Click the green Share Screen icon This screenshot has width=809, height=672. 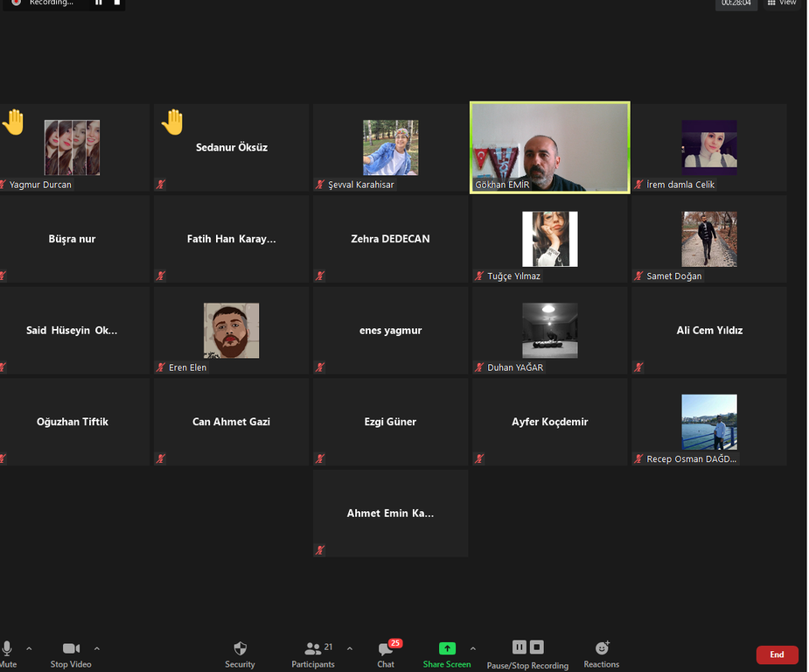coord(447,648)
